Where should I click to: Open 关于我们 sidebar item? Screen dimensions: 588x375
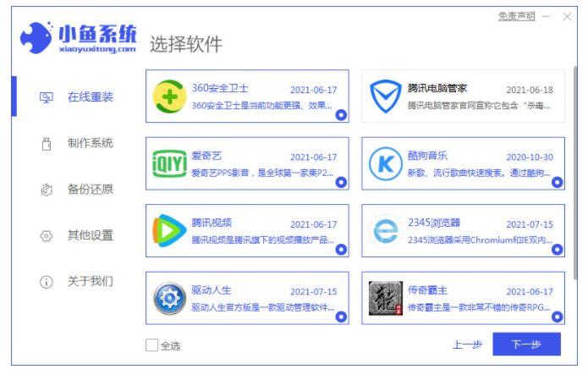pos(79,281)
